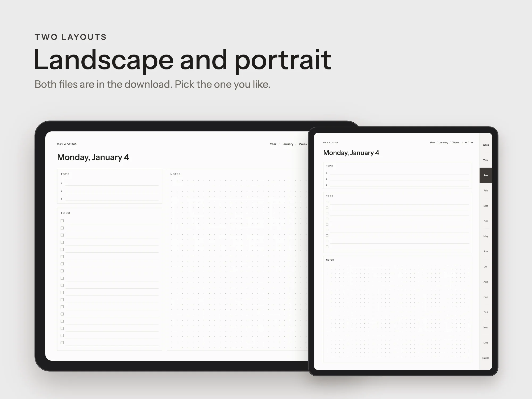
Task: Switch to the Nov side tab
Action: pyautogui.click(x=486, y=327)
